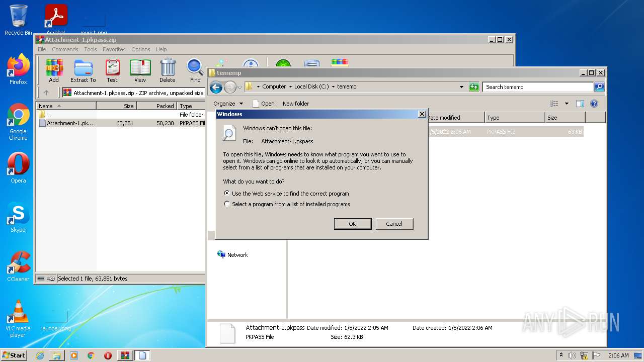Click Open in Explorer command bar
The height and width of the screenshot is (362, 644).
point(263,104)
